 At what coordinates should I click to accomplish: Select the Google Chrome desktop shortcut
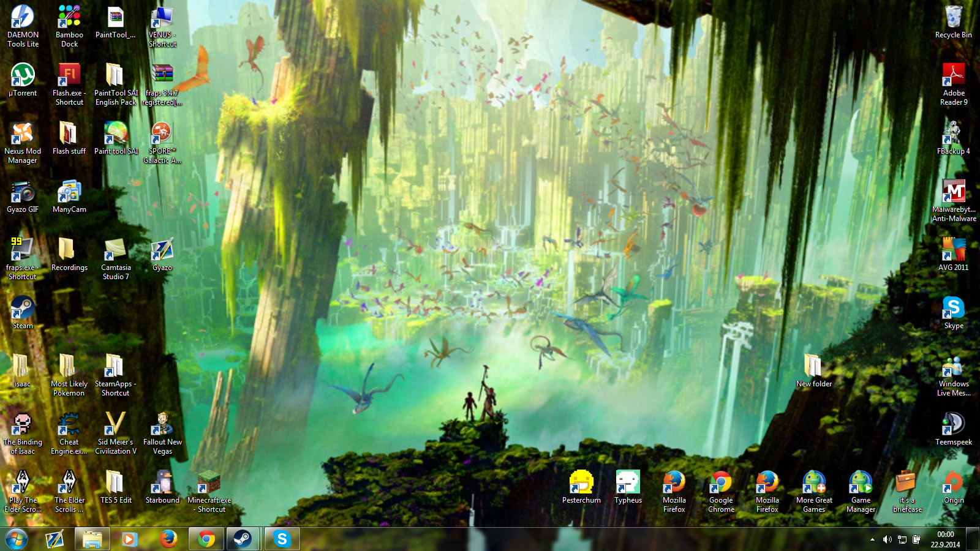[x=721, y=492]
